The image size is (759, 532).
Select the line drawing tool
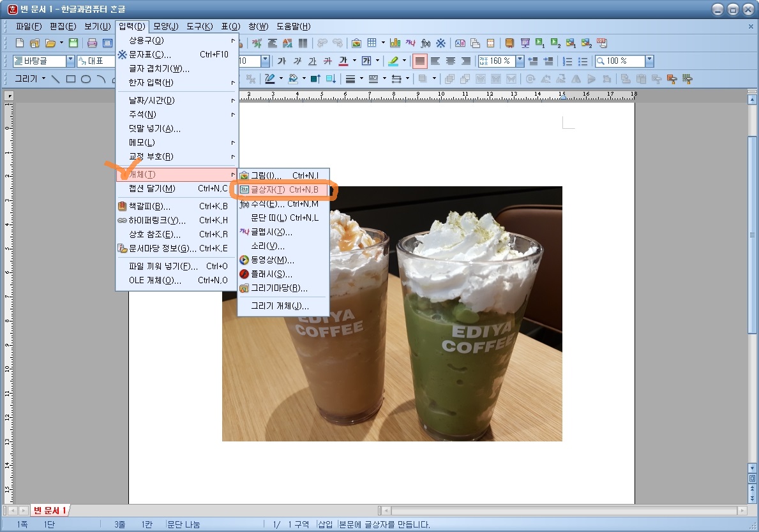(56, 79)
